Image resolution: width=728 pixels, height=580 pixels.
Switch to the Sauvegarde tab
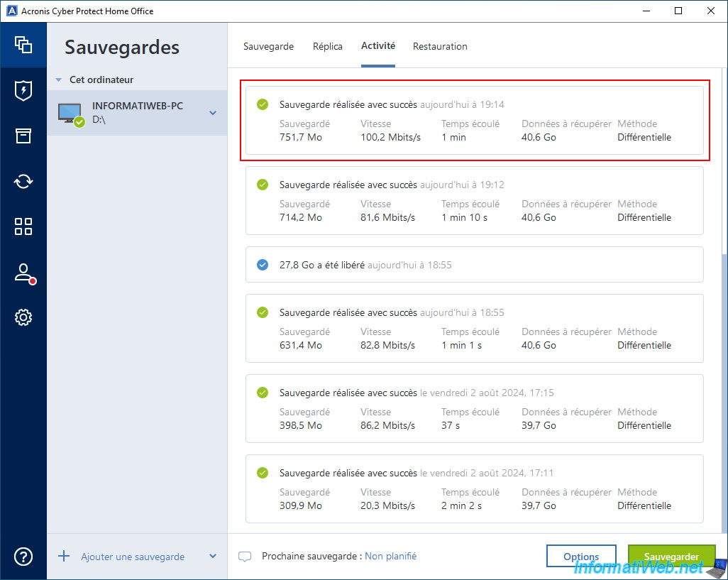pyautogui.click(x=268, y=46)
